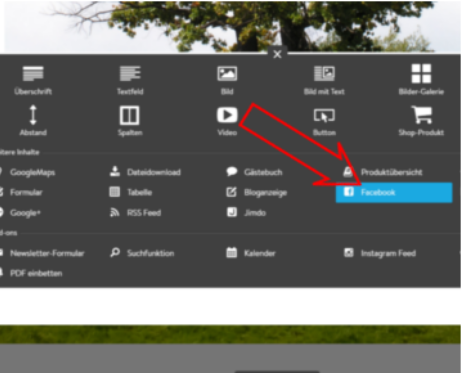Viewport: 462px width, 373px height.
Task: Insert an Abstand spacer element
Action: (x=33, y=121)
